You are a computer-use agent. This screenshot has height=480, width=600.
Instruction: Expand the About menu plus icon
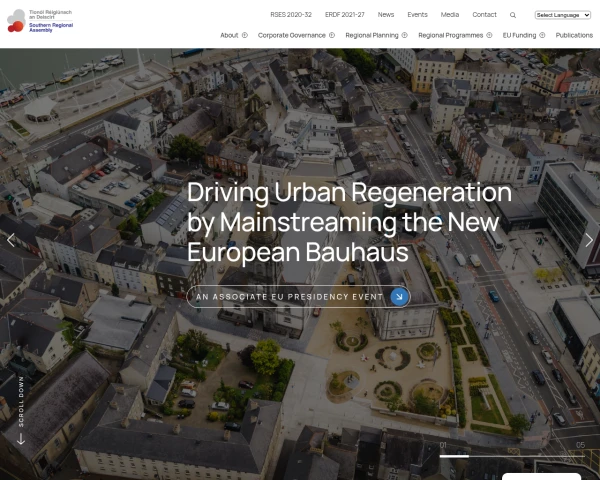coord(245,35)
